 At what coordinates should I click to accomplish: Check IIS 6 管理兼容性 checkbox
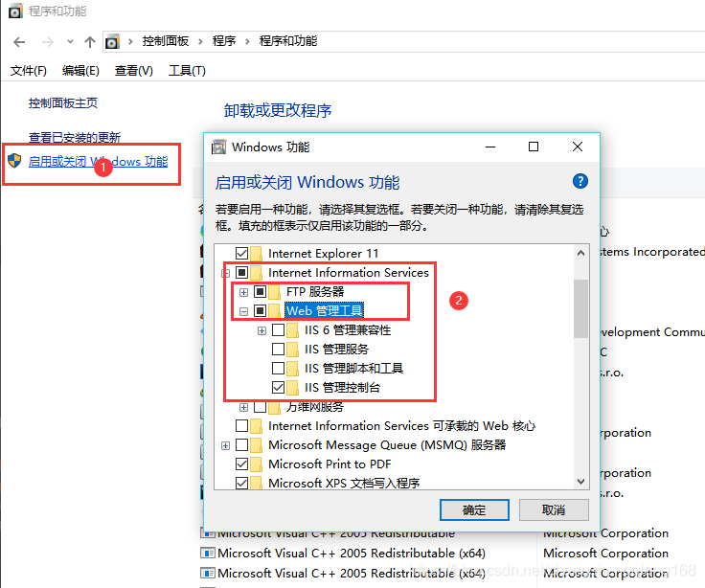279,330
